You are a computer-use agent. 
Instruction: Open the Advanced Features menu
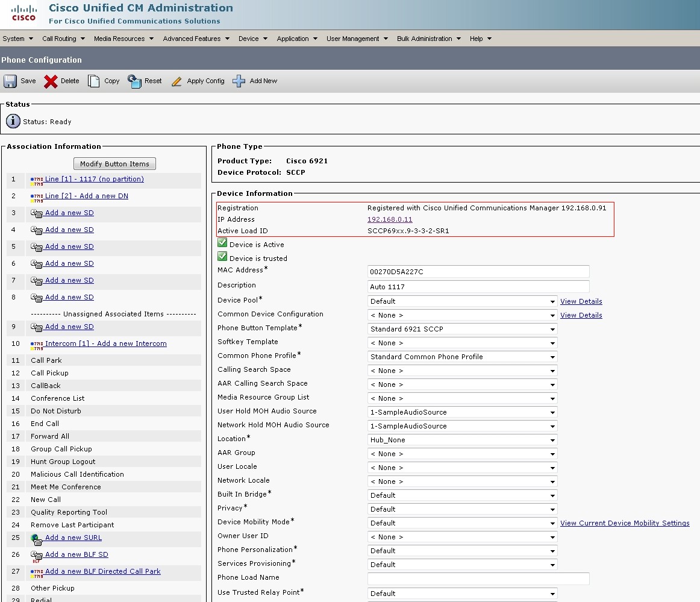pyautogui.click(x=196, y=39)
